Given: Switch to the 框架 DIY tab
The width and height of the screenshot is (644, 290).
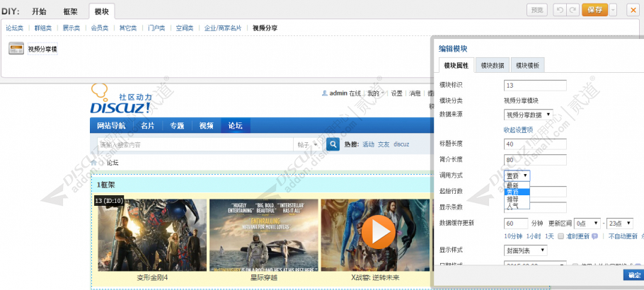Looking at the screenshot, I should pos(70,11).
